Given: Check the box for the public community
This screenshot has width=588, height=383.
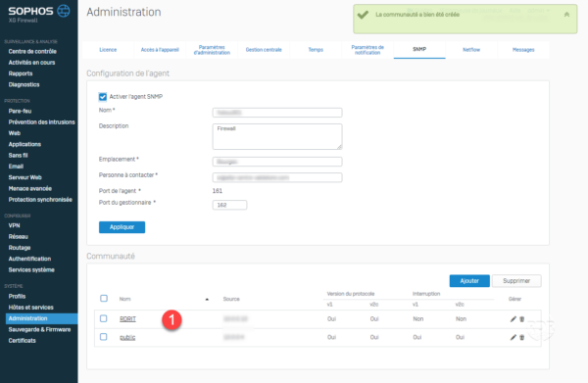Looking at the screenshot, I should [x=104, y=337].
